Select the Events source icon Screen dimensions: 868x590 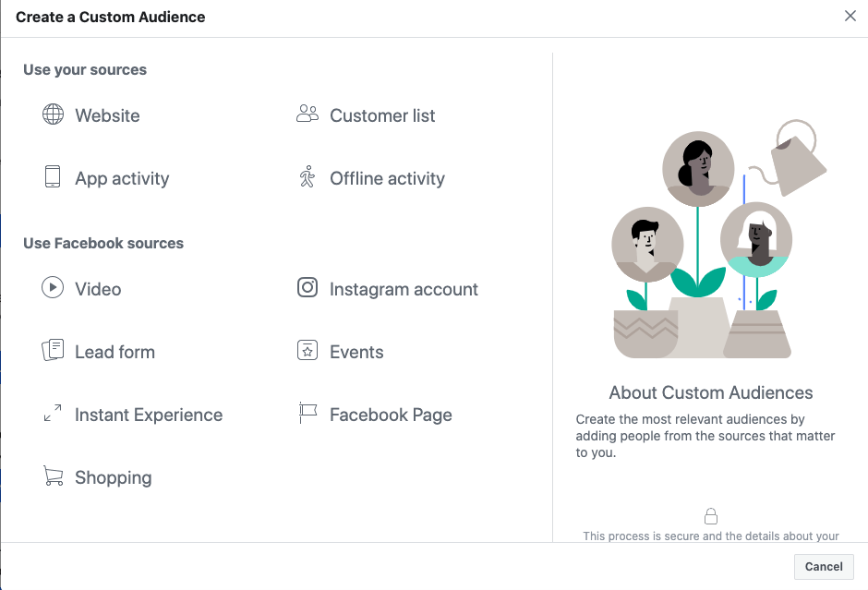click(x=307, y=351)
